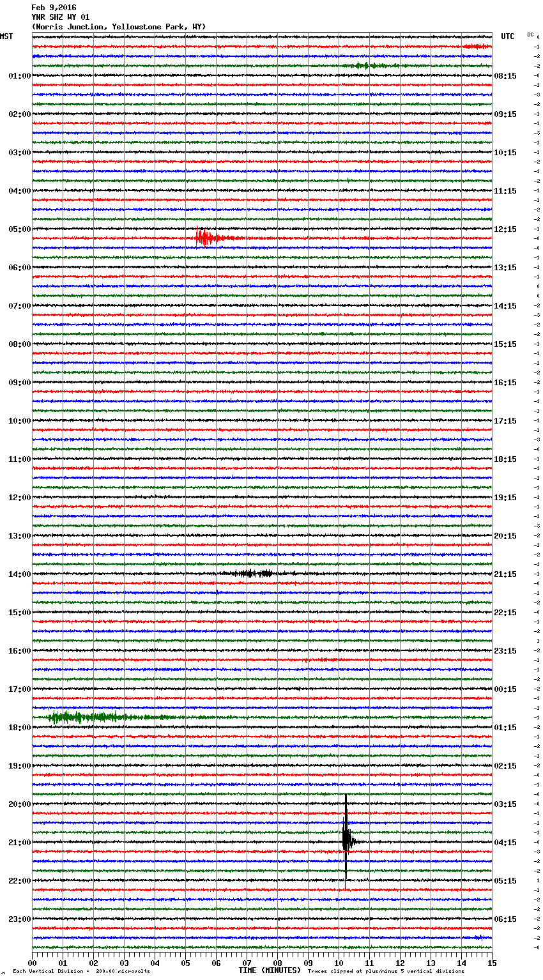Select the 02:00 MST time label
Screen dimensions: 543x980
(20, 114)
